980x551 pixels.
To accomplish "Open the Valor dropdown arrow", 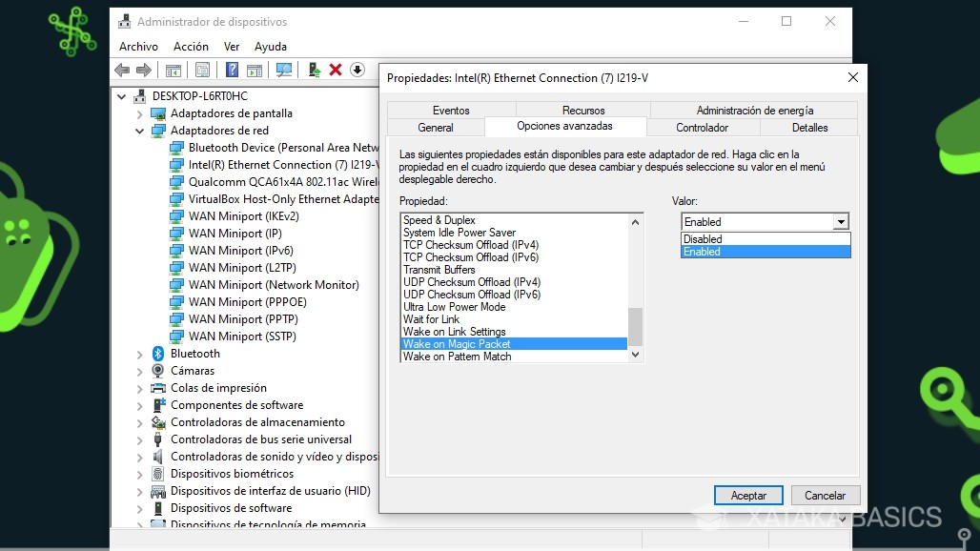I will (x=840, y=221).
